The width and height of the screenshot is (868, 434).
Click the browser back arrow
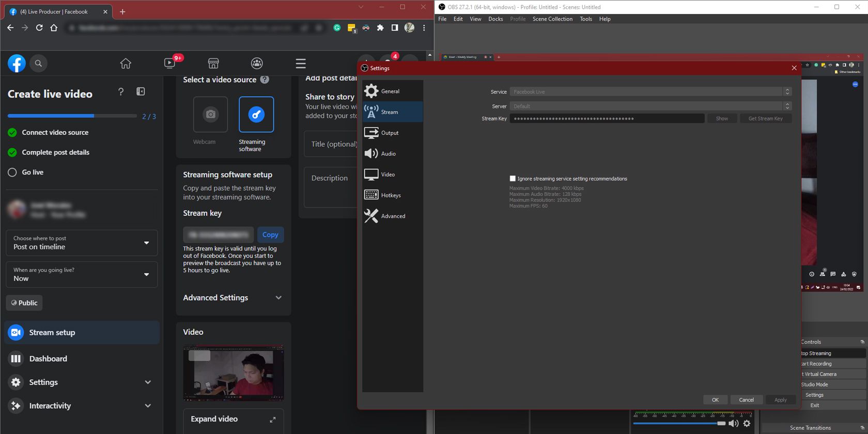click(10, 28)
